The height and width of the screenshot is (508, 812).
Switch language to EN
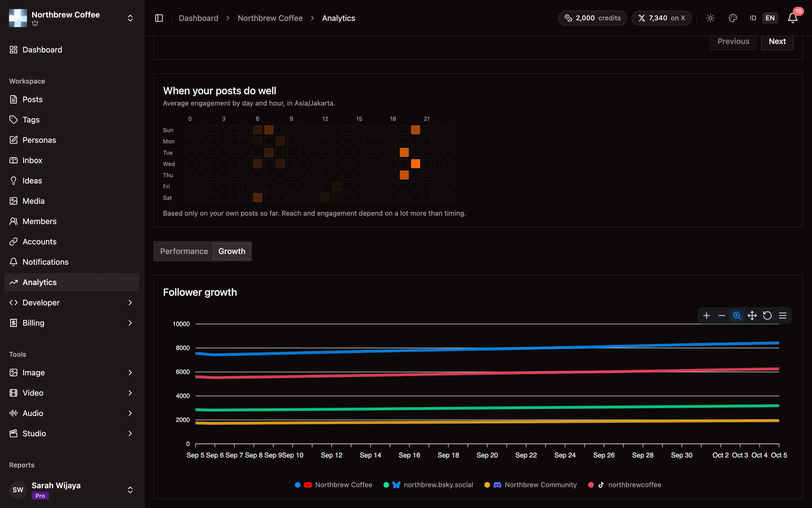[770, 18]
